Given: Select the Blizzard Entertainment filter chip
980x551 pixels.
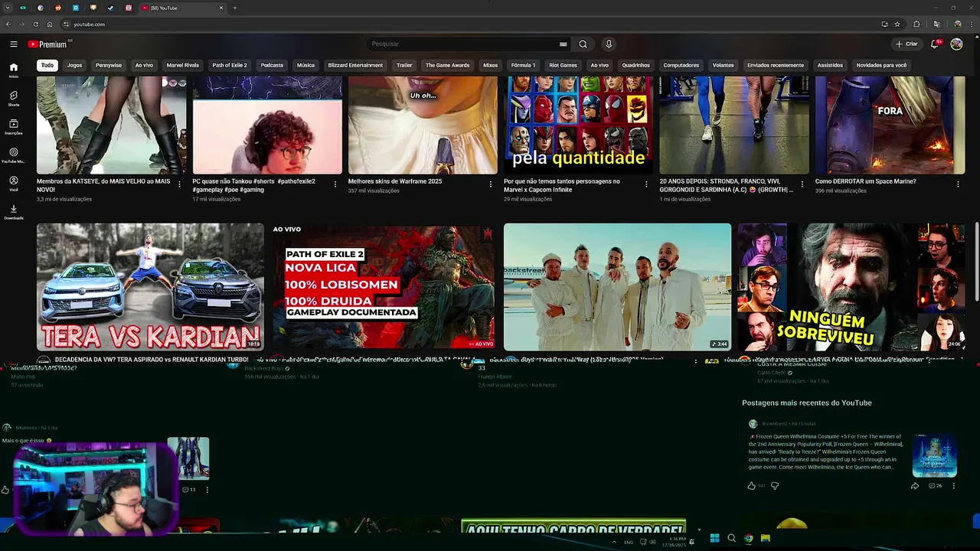Looking at the screenshot, I should (355, 65).
